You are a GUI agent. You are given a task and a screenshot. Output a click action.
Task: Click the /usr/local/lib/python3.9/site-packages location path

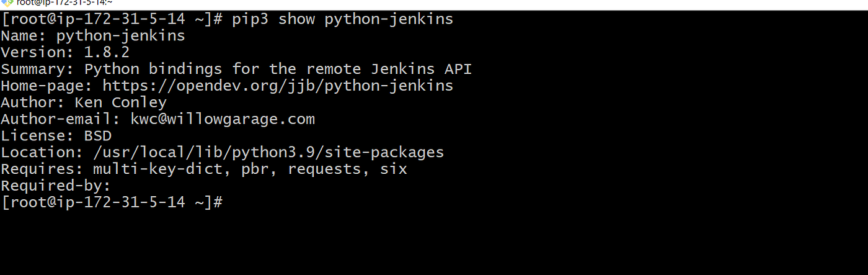coord(268,152)
